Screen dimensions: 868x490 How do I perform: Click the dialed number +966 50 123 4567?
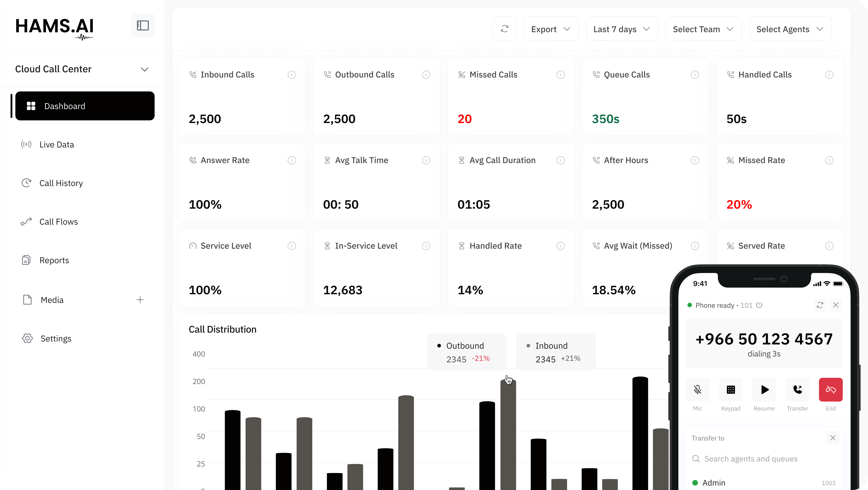[764, 339]
